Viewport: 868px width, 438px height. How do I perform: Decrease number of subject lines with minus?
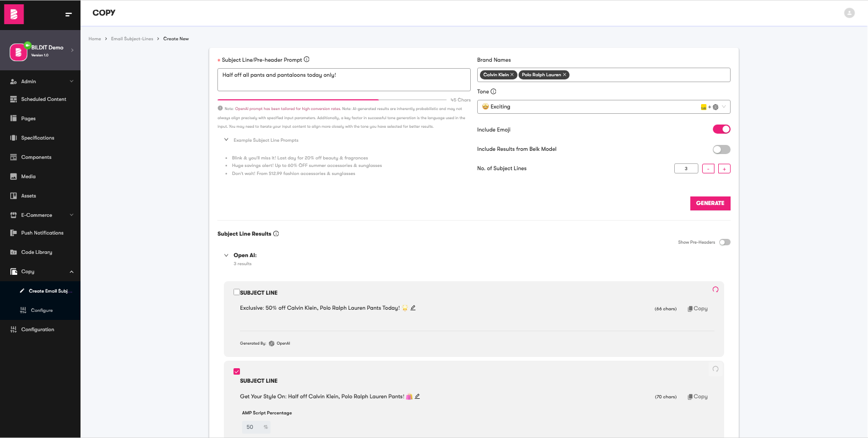pos(708,169)
